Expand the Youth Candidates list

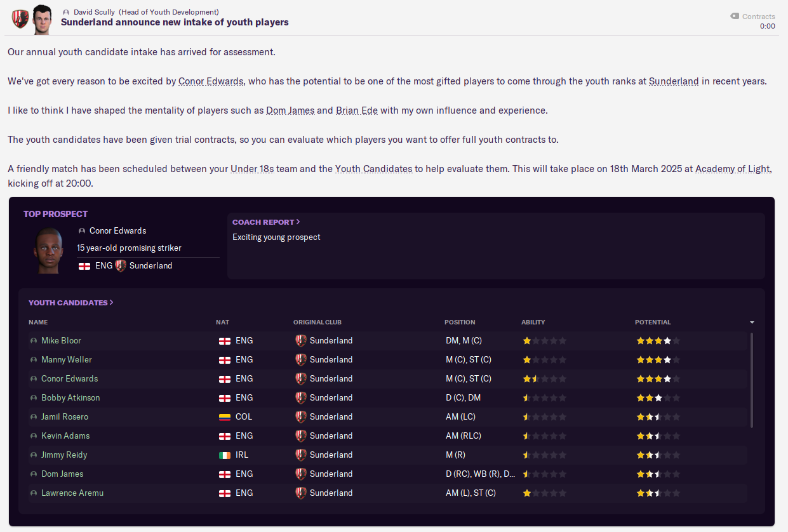point(70,303)
